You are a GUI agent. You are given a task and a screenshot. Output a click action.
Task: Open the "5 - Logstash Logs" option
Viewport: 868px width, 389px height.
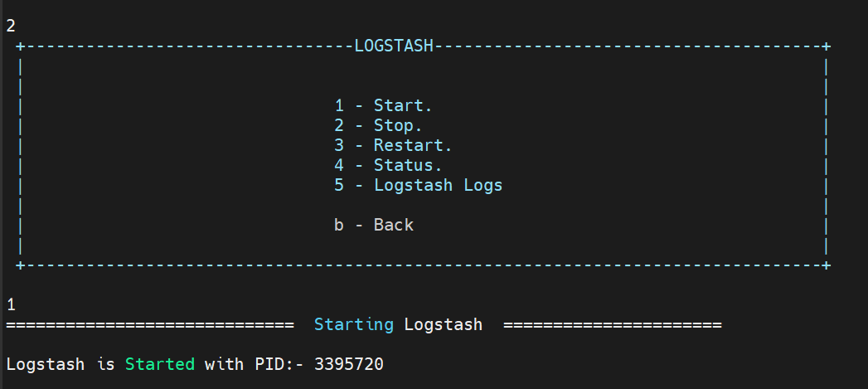click(x=418, y=185)
